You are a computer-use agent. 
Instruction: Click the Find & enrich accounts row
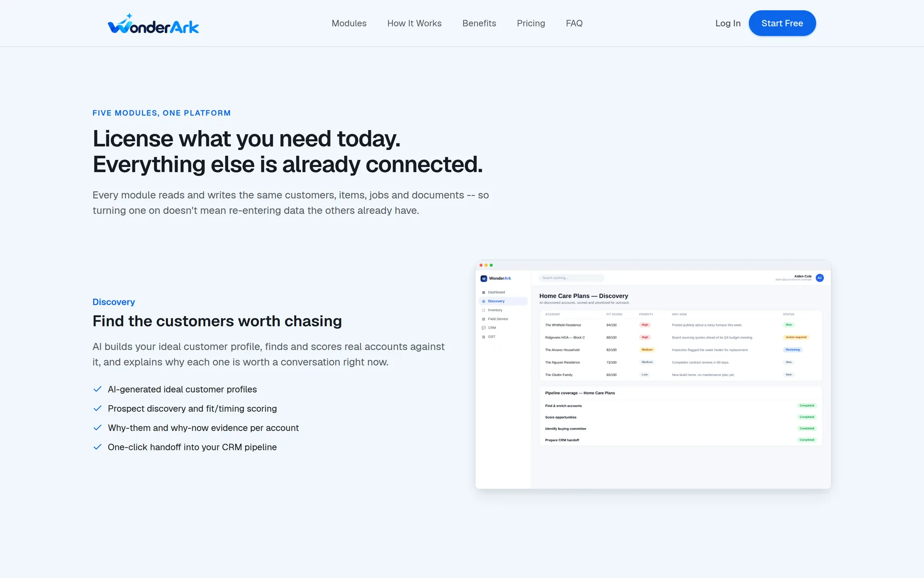coord(681,406)
